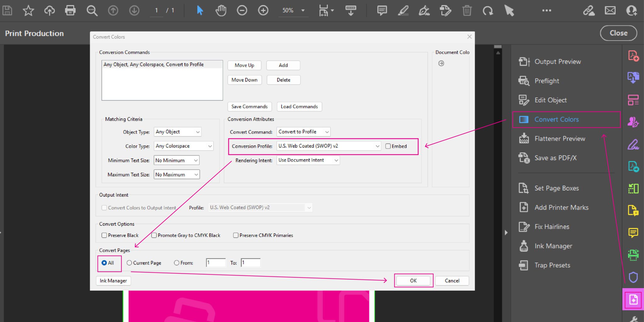The height and width of the screenshot is (322, 644).
Task: Select the Hand tool in the toolbar
Action: [x=221, y=10]
